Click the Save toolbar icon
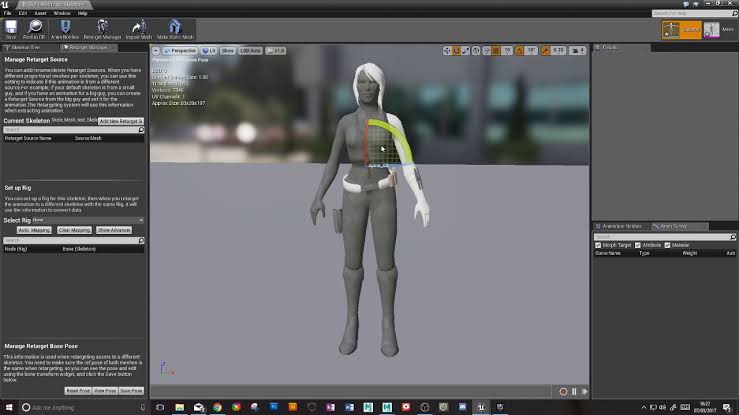This screenshot has width=739, height=415. pos(11,29)
